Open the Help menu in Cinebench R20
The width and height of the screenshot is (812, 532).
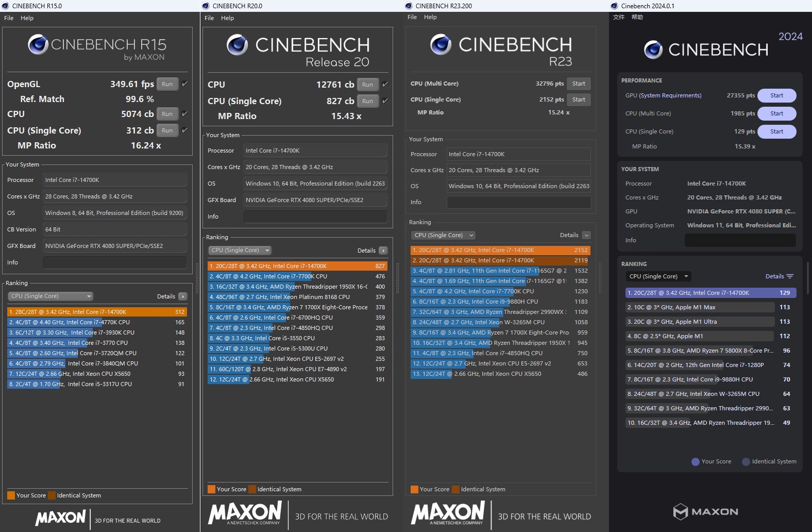pos(228,18)
